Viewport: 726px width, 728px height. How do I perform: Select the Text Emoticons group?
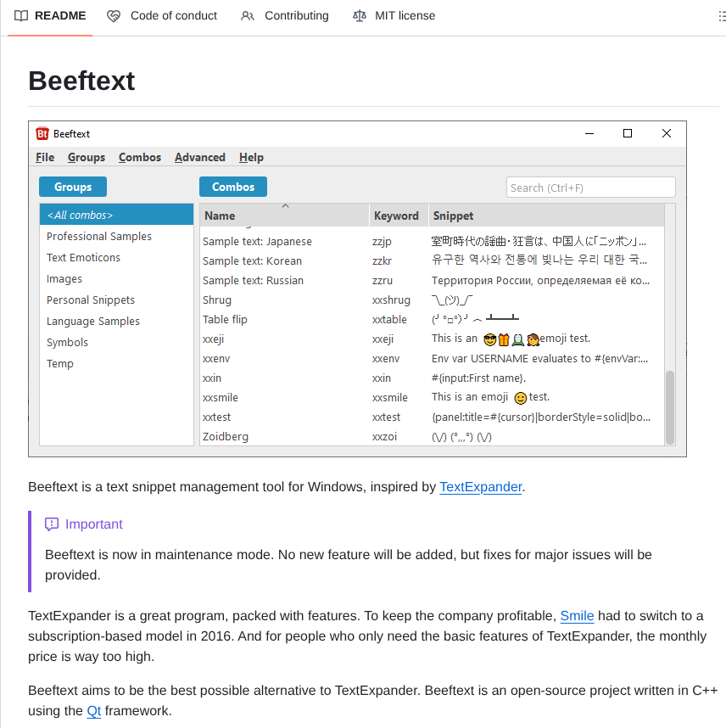(82, 257)
